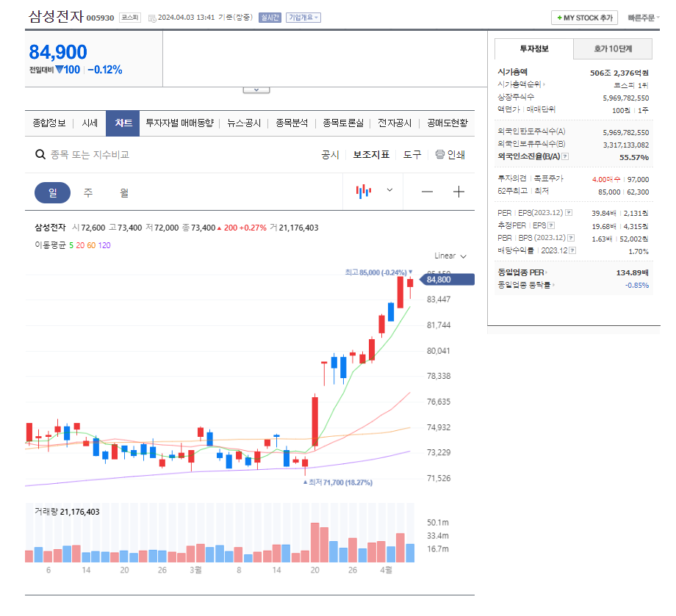Viewport: 676px width, 616px height.
Task: Click the 코스피 market badge
Action: (130, 18)
